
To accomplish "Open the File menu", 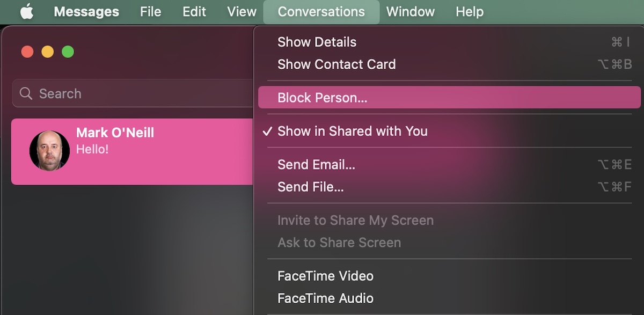I will (x=150, y=12).
